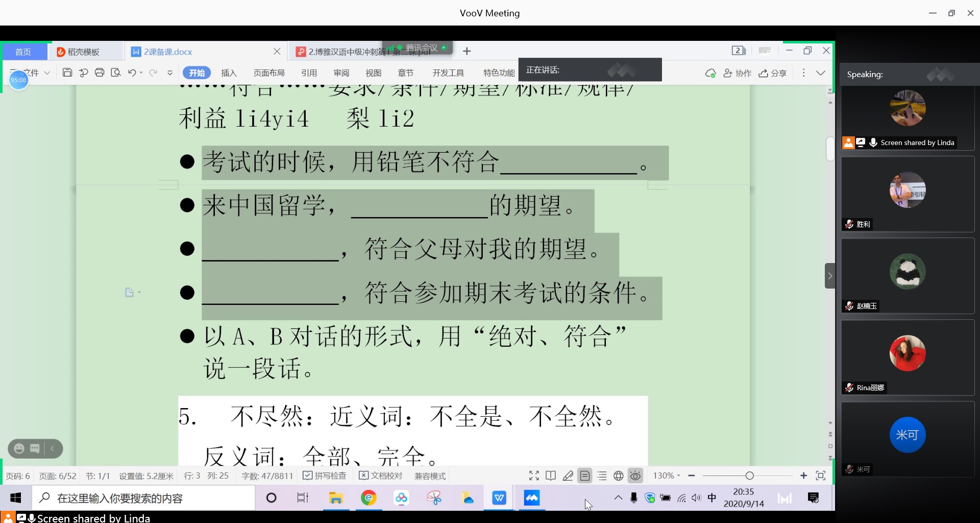980x523 pixels.
Task: Toggle spell check in the status bar
Action: coord(325,476)
